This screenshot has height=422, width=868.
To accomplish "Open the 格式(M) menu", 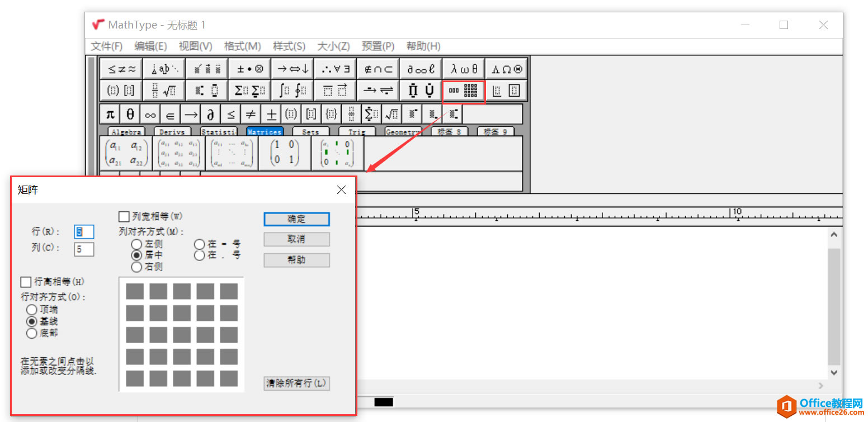I will click(x=242, y=46).
